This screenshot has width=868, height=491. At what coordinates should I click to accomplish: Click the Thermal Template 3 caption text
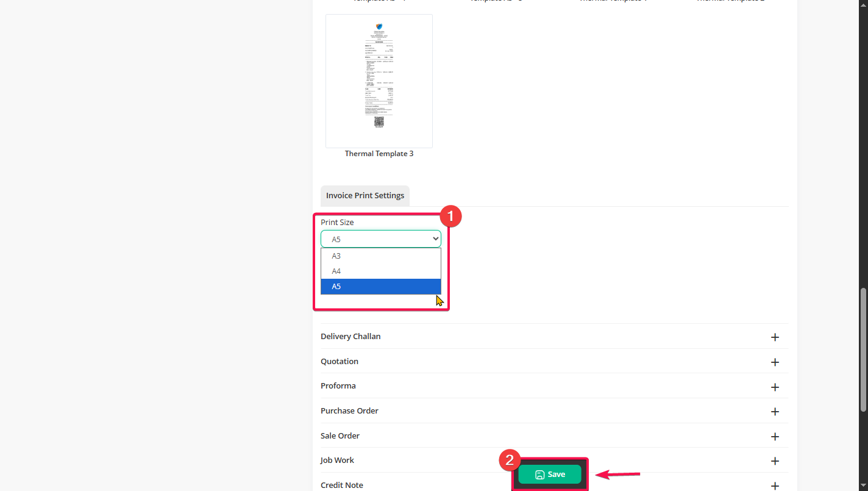tap(379, 154)
